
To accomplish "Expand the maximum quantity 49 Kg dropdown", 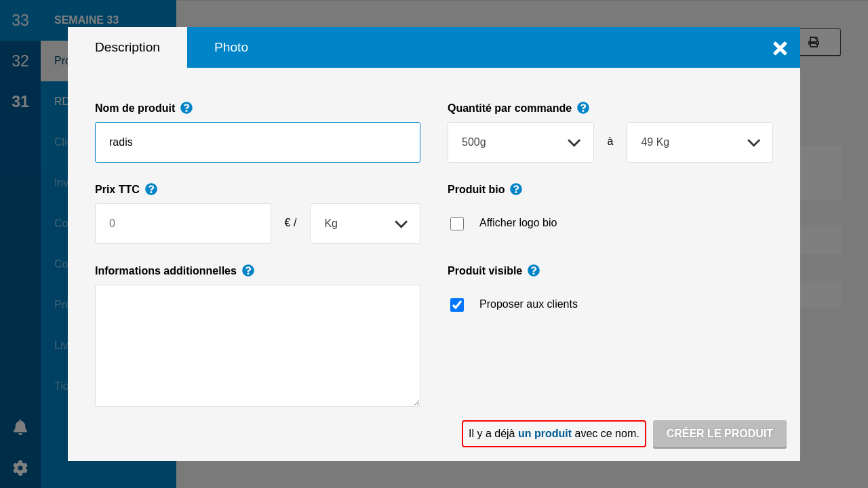I will (x=700, y=142).
